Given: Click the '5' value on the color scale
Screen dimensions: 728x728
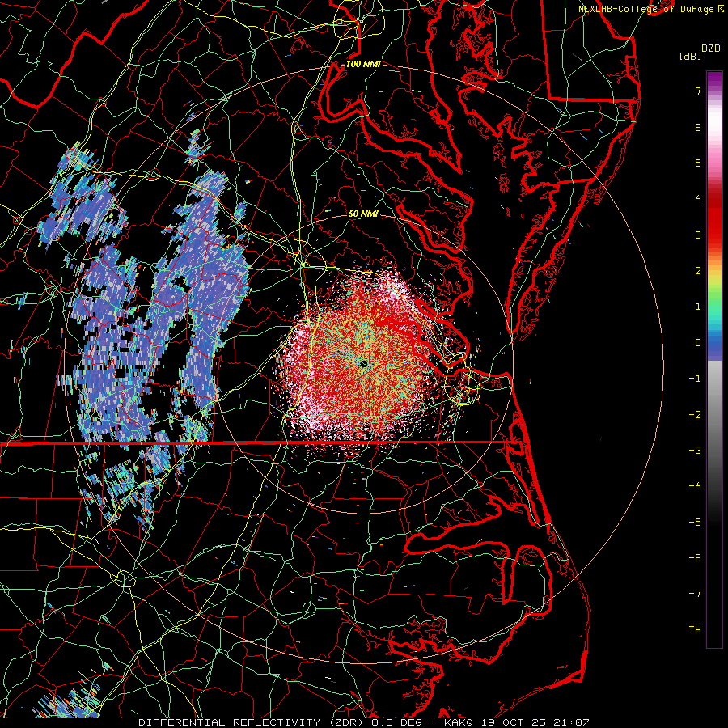Looking at the screenshot, I should coord(698,163).
